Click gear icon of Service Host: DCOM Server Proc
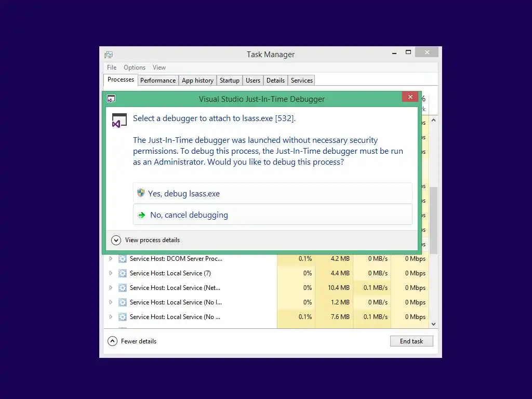This screenshot has width=532, height=399. (x=123, y=259)
